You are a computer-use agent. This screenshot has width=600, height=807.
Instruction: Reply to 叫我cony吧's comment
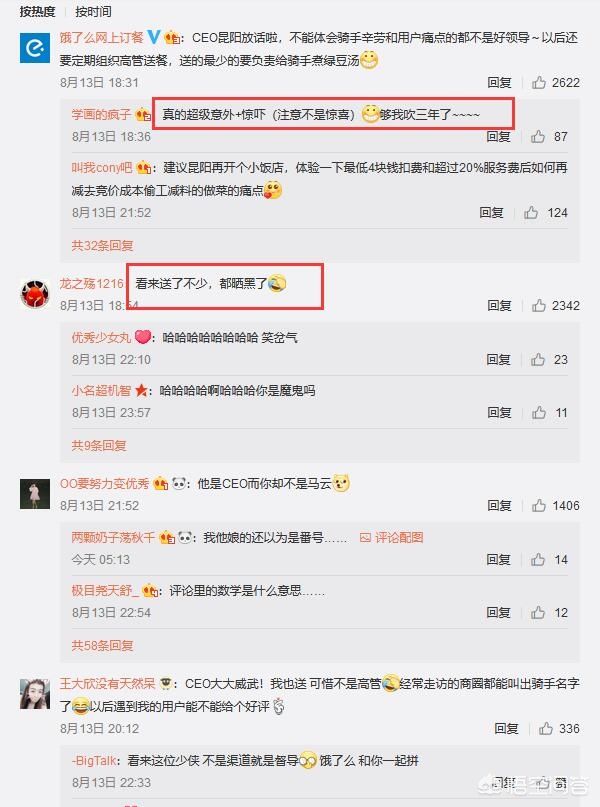pos(491,213)
